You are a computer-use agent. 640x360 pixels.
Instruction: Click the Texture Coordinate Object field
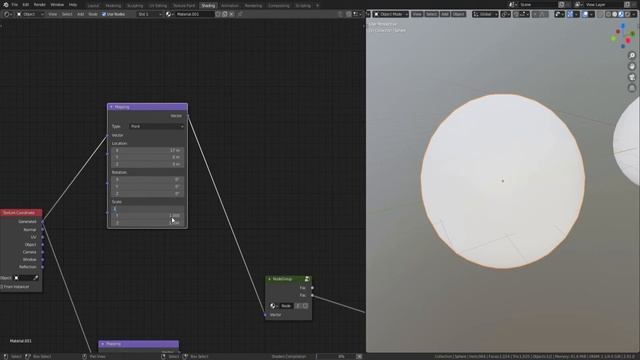click(x=26, y=278)
